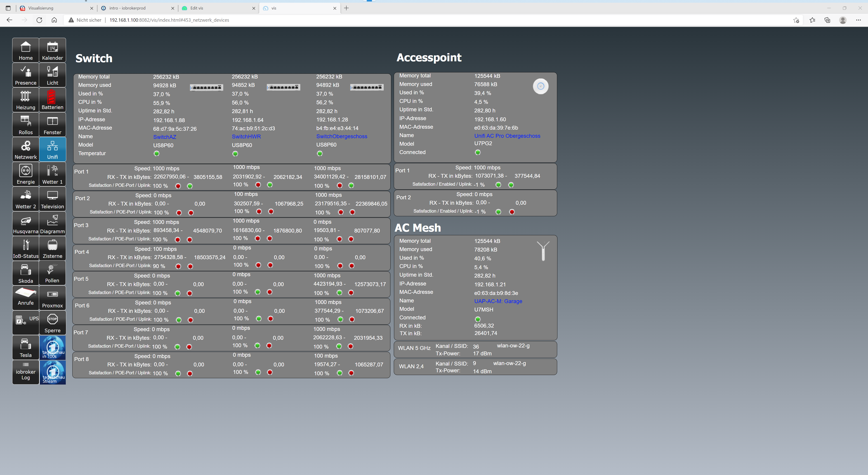Open the Batterien red battery tile
The width and height of the screenshot is (868, 475).
tap(52, 100)
